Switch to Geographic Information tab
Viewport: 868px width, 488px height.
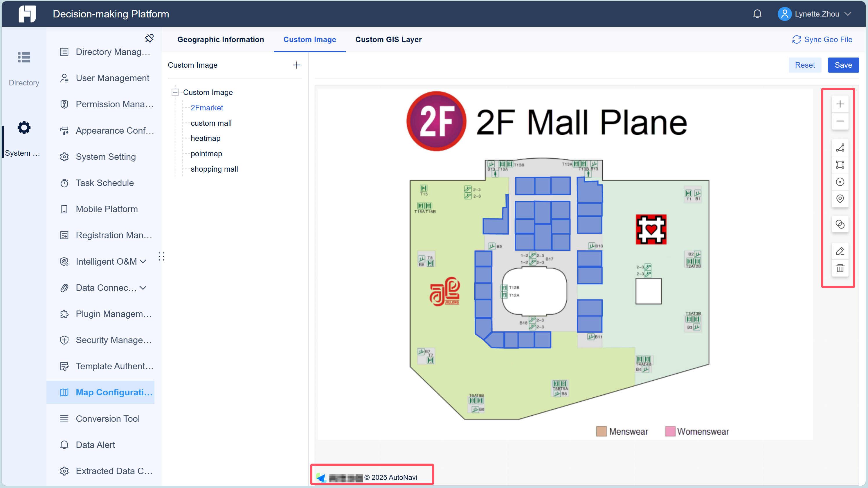220,40
